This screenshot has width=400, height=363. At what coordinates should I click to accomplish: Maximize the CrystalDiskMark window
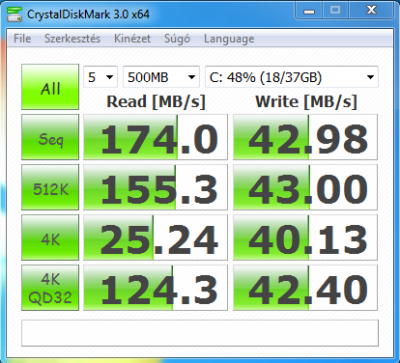[335, 11]
